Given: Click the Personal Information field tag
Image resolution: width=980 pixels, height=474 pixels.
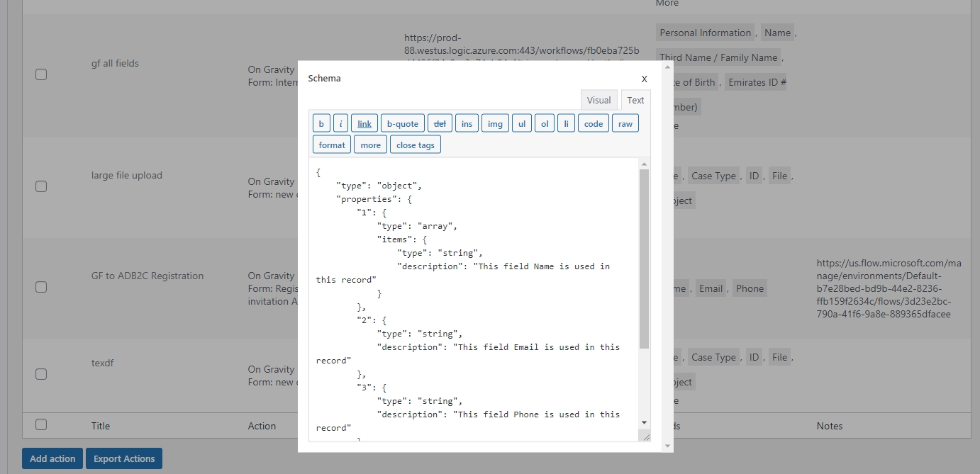Looking at the screenshot, I should pos(705,33).
